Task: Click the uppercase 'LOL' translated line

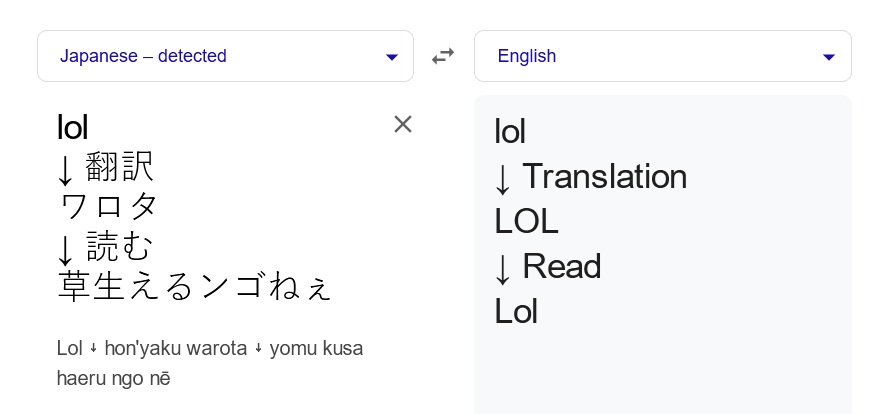Action: [x=526, y=222]
